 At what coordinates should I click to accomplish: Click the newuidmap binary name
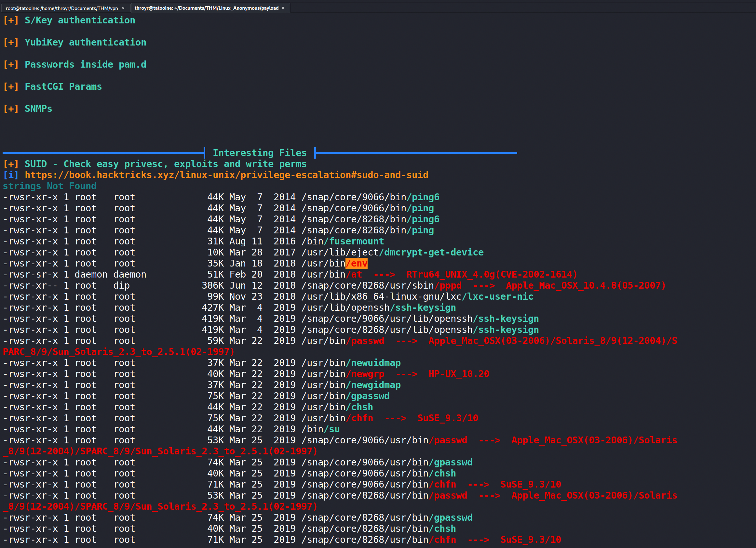tap(373, 363)
